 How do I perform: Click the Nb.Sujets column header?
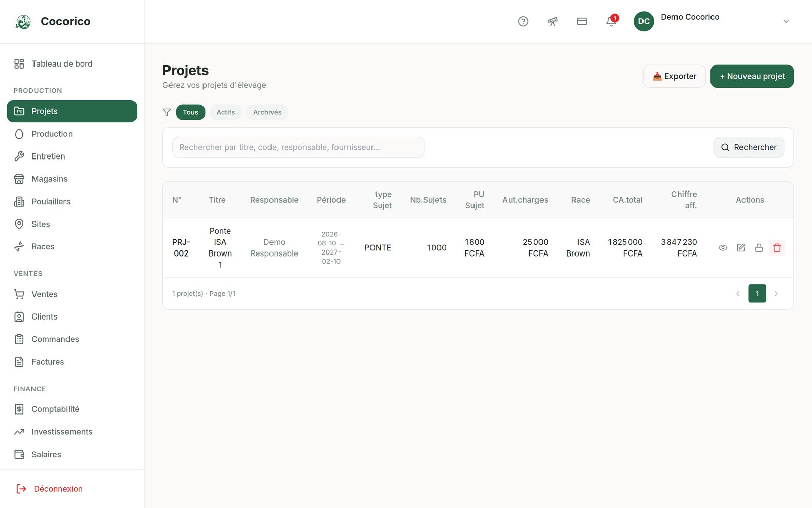[x=428, y=200]
